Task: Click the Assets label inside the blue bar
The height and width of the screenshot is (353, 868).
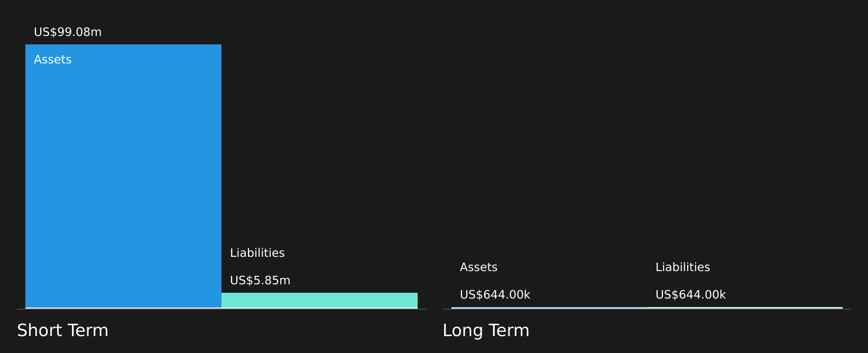Action: (53, 60)
